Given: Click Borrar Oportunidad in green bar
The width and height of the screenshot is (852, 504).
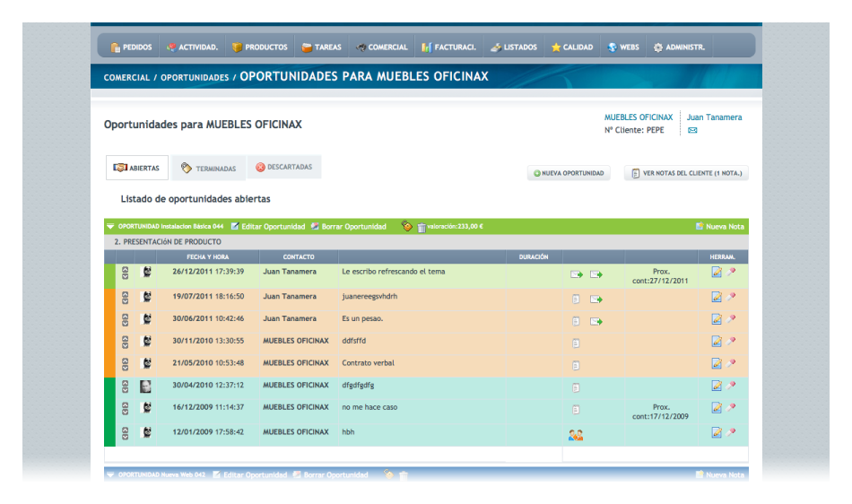Looking at the screenshot, I should point(348,227).
